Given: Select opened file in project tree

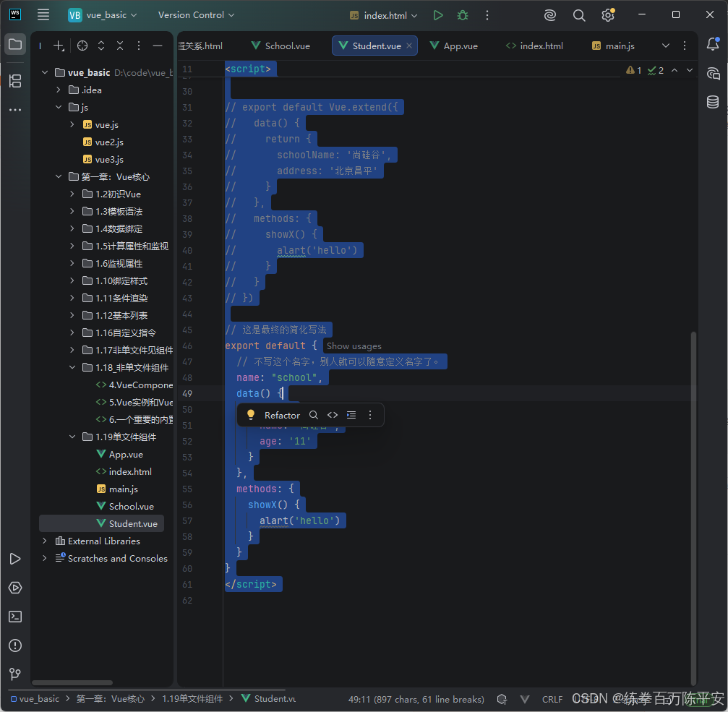Looking at the screenshot, I should click(82, 46).
